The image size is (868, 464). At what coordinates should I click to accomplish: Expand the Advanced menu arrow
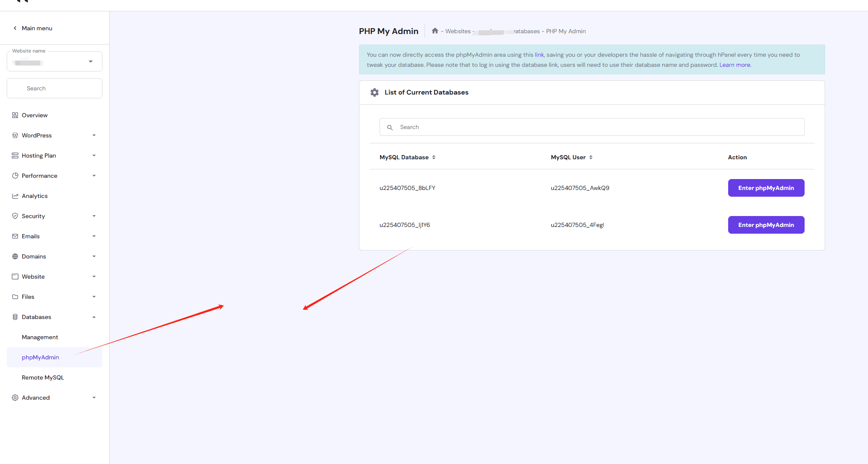[x=94, y=398]
